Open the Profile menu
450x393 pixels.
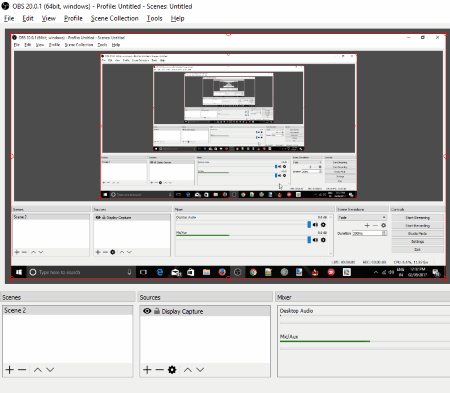click(73, 18)
